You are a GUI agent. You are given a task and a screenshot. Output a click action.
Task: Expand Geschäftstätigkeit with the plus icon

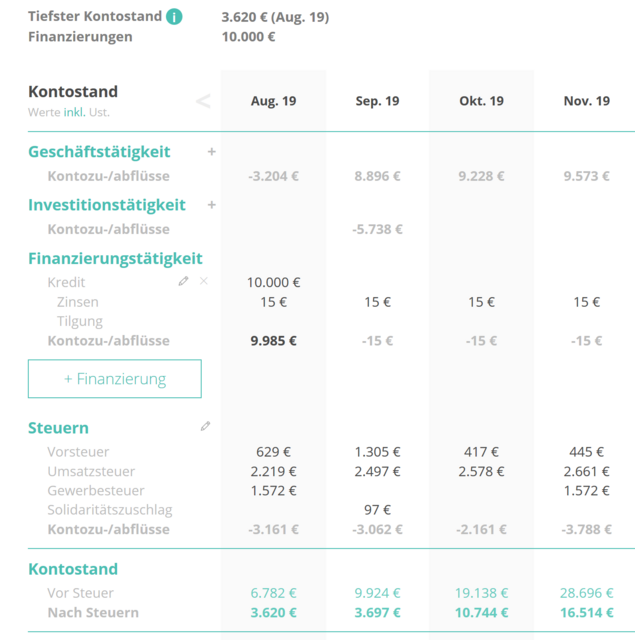(x=211, y=152)
